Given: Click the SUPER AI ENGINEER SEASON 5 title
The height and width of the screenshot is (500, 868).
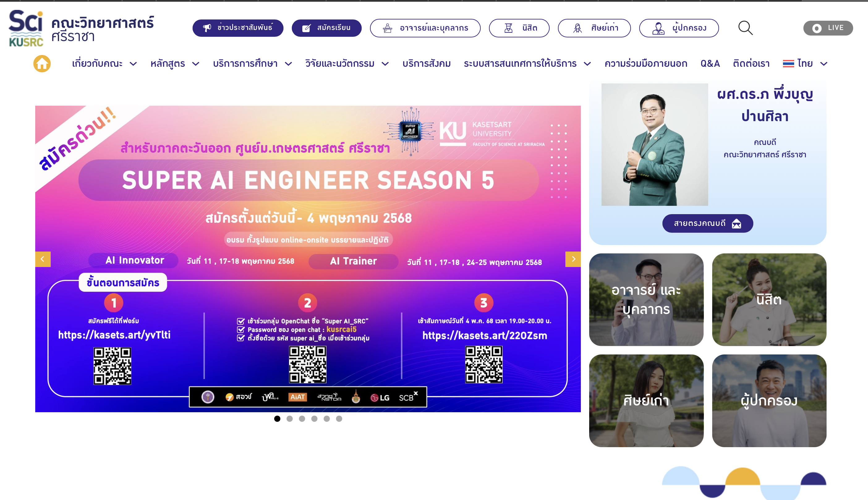Looking at the screenshot, I should [x=308, y=180].
